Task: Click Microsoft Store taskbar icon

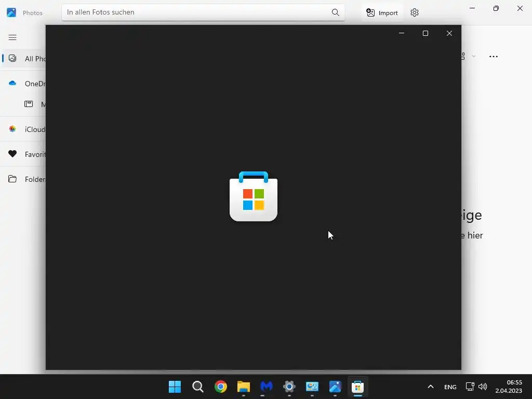Action: coord(358,387)
